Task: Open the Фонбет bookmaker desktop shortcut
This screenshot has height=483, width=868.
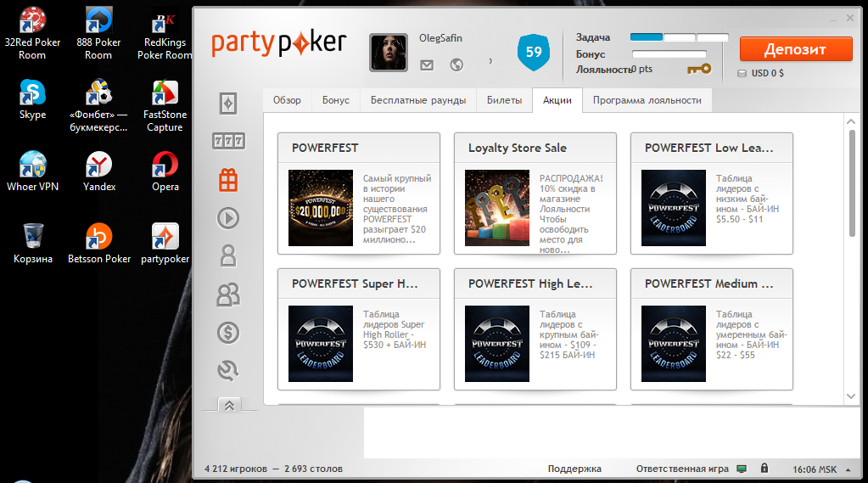Action: 98,106
